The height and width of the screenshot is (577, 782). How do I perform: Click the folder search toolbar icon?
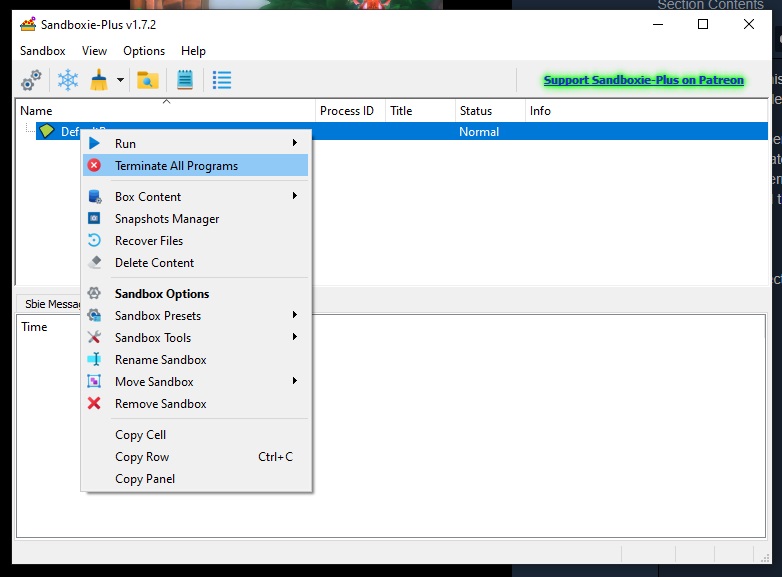[148, 80]
